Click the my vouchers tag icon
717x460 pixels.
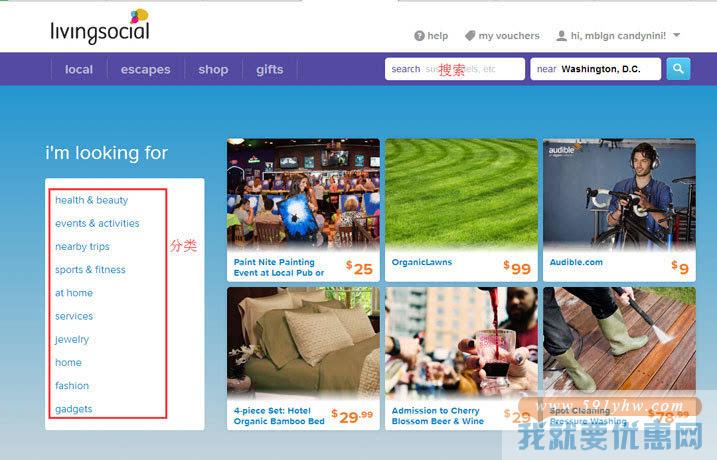470,36
